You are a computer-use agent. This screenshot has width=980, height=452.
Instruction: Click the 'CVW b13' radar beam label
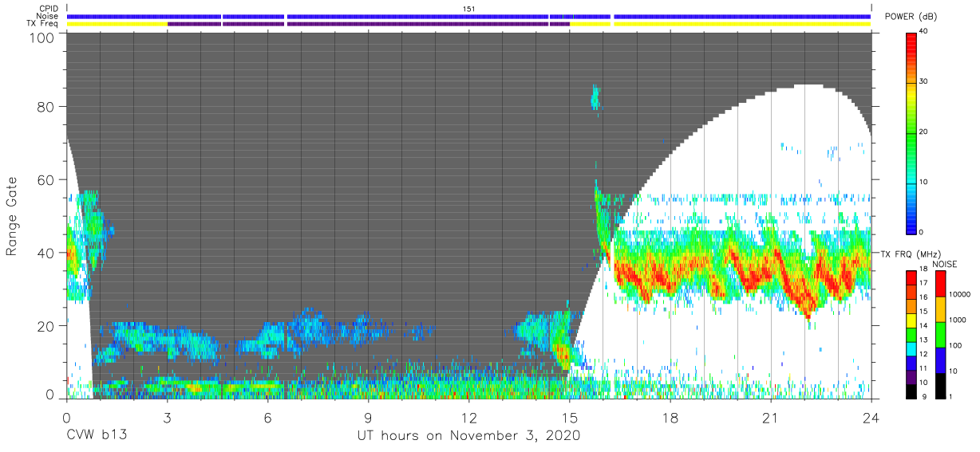97,436
